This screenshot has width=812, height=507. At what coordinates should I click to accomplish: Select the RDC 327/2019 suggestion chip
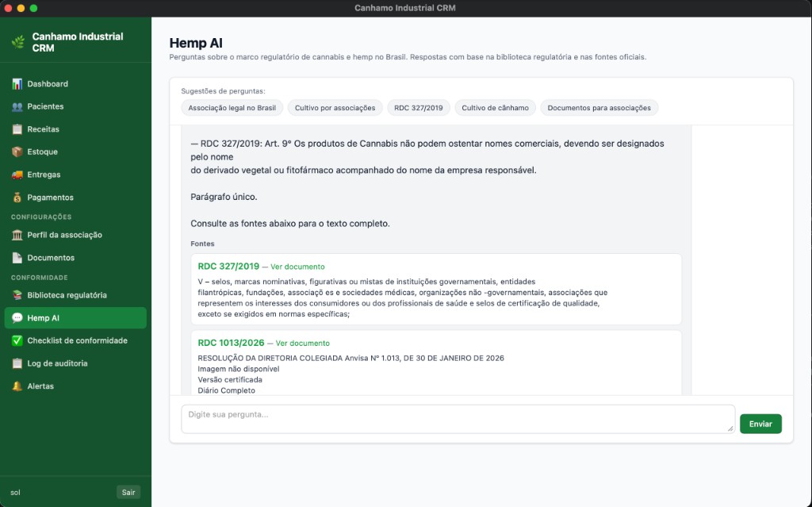pyautogui.click(x=418, y=107)
